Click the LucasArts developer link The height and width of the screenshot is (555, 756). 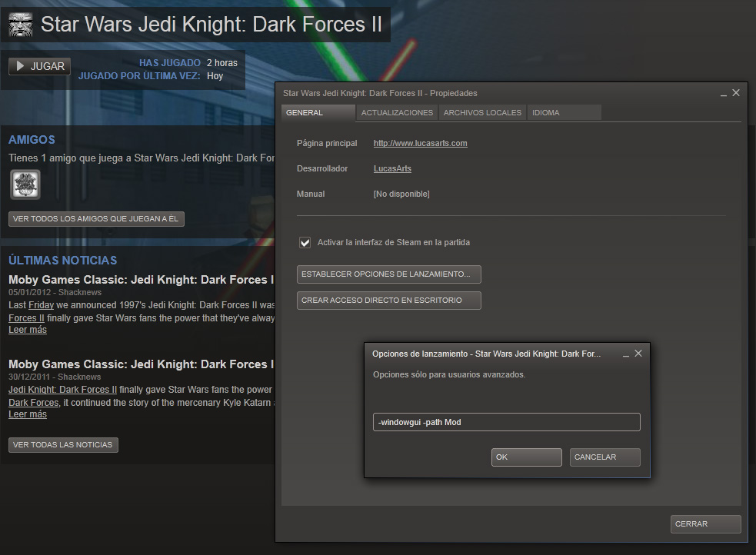392,168
